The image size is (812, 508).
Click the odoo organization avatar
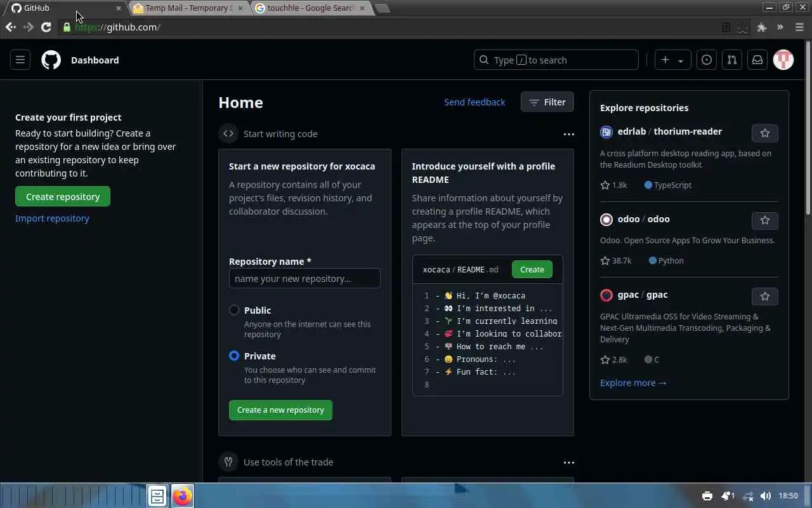(x=606, y=219)
